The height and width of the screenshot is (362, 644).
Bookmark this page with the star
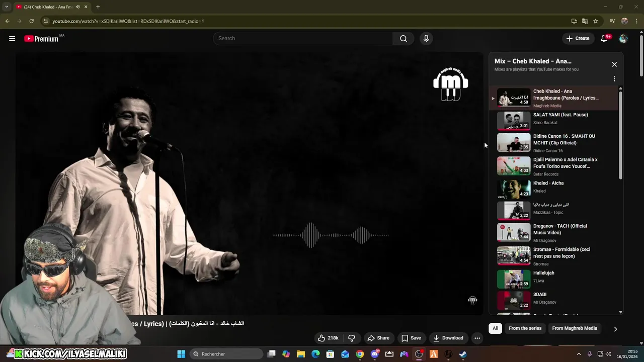pyautogui.click(x=596, y=21)
